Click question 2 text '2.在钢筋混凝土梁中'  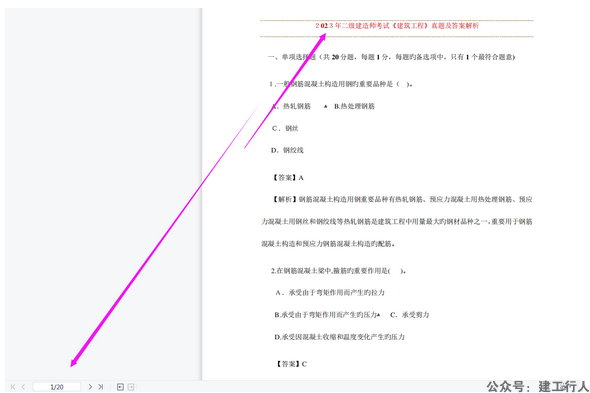pos(338,271)
